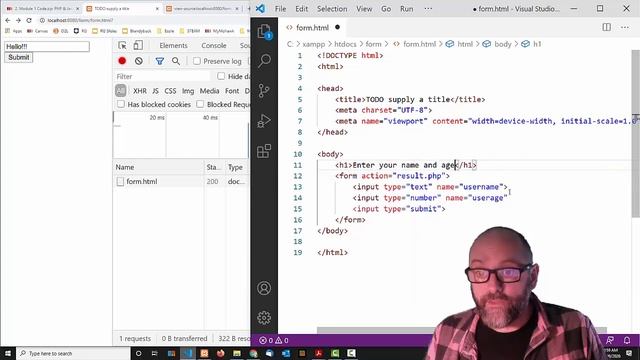Viewport: 640px width, 360px height.
Task: Open the Windows Start menu
Action: point(8,353)
